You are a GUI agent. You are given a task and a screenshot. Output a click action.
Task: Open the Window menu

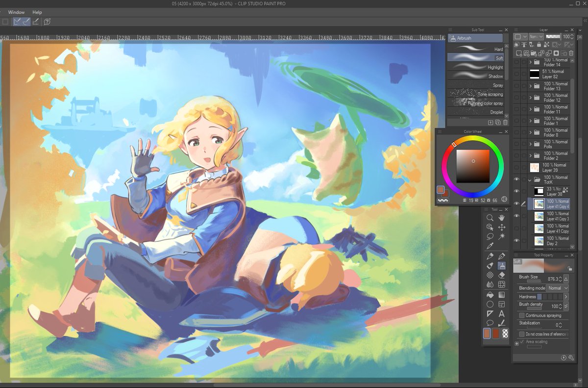(16, 12)
